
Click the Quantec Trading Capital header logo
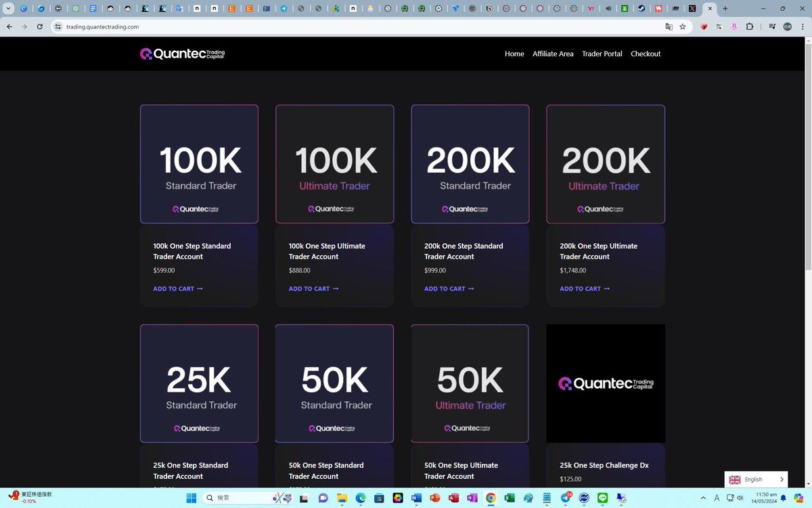[183, 54]
